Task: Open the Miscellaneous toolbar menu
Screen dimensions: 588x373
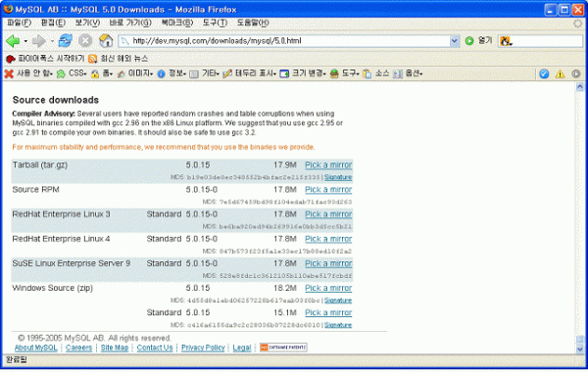Action: coord(205,73)
